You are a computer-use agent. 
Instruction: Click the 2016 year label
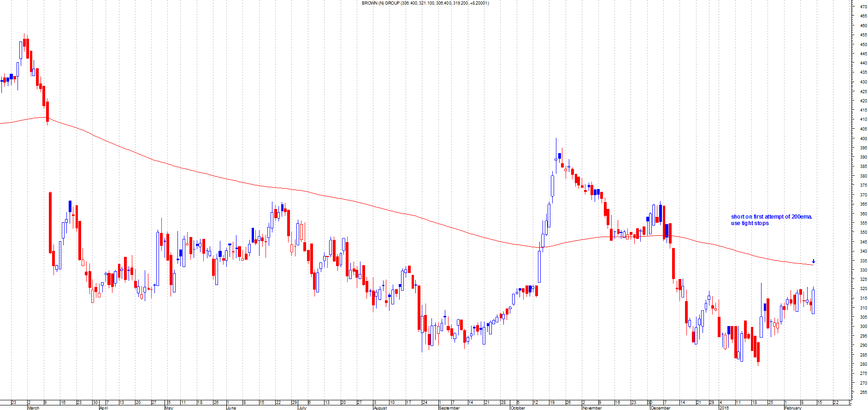pyautogui.click(x=724, y=408)
